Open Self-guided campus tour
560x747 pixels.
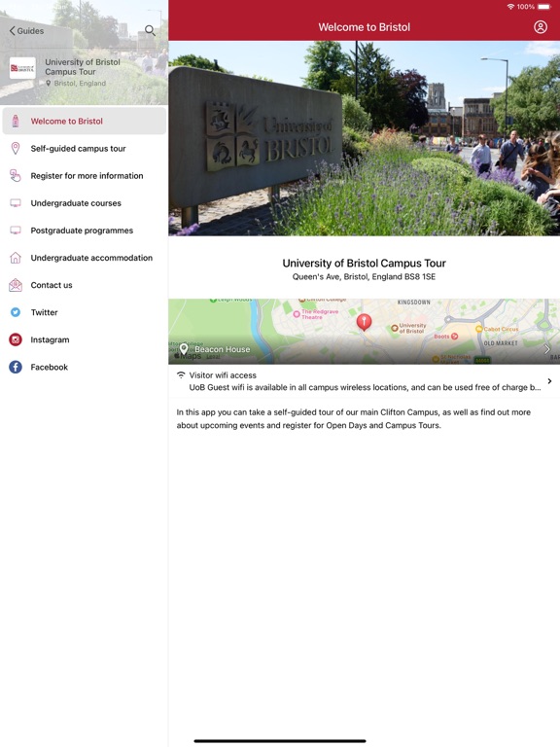(x=85, y=148)
